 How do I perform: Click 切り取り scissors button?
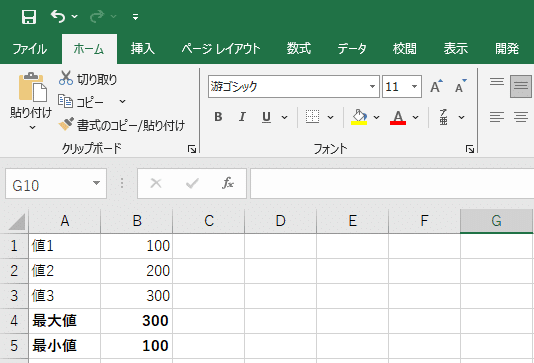pyautogui.click(x=88, y=79)
